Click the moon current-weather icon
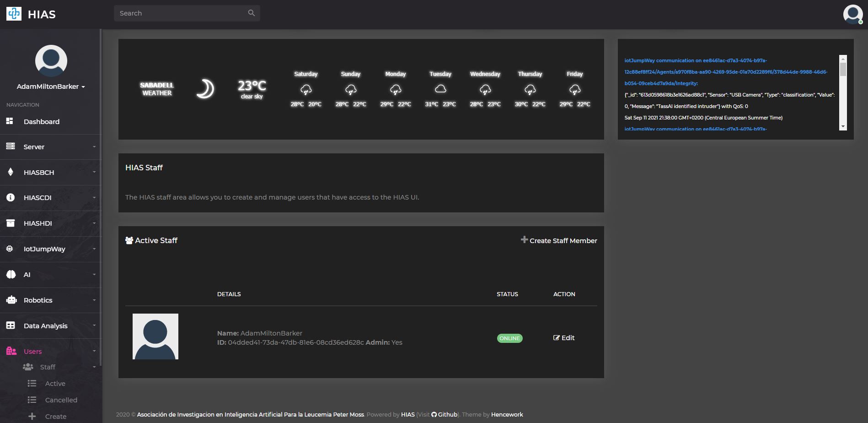 (x=205, y=89)
